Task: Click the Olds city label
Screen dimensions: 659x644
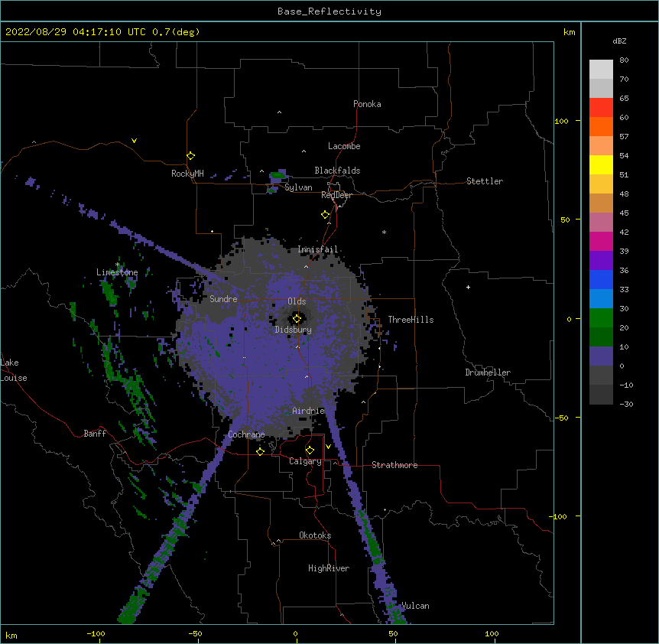Action: [297, 301]
